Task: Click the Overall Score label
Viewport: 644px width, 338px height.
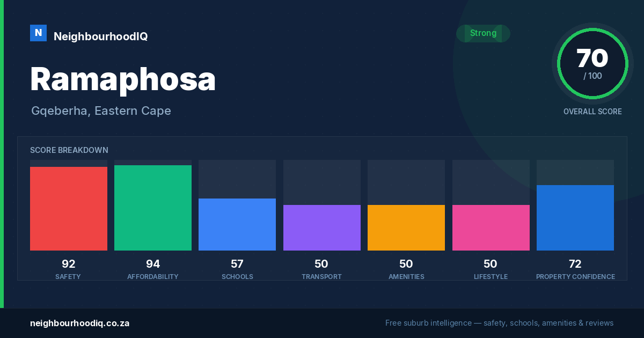Action: [592, 112]
